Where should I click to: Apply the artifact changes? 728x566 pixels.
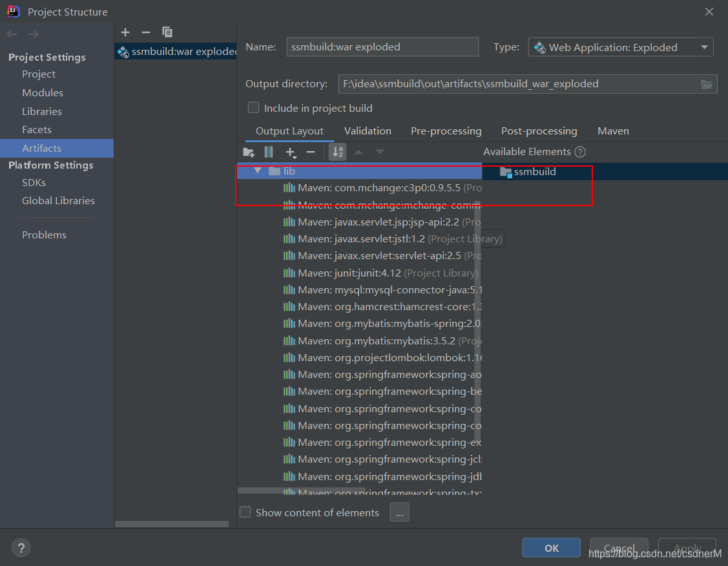[687, 547]
